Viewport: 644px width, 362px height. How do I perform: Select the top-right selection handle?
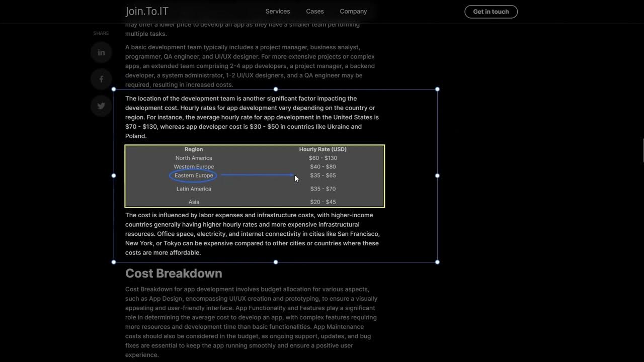point(437,89)
